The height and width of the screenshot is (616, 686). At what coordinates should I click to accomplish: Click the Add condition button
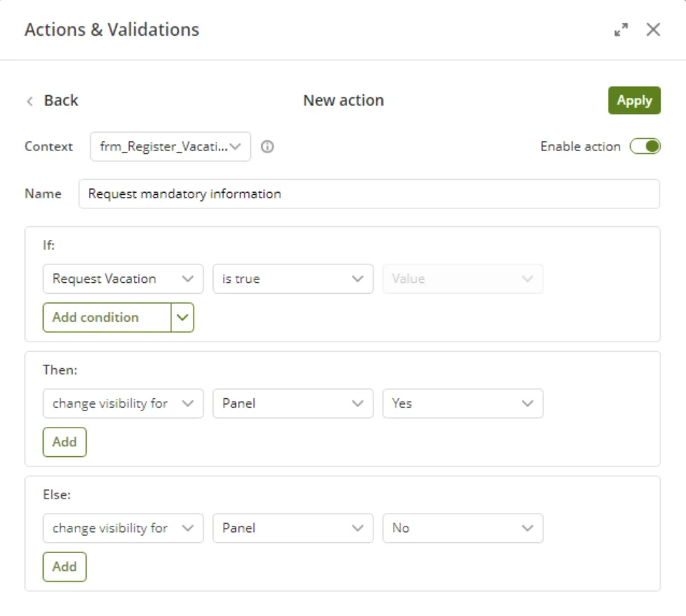(107, 317)
